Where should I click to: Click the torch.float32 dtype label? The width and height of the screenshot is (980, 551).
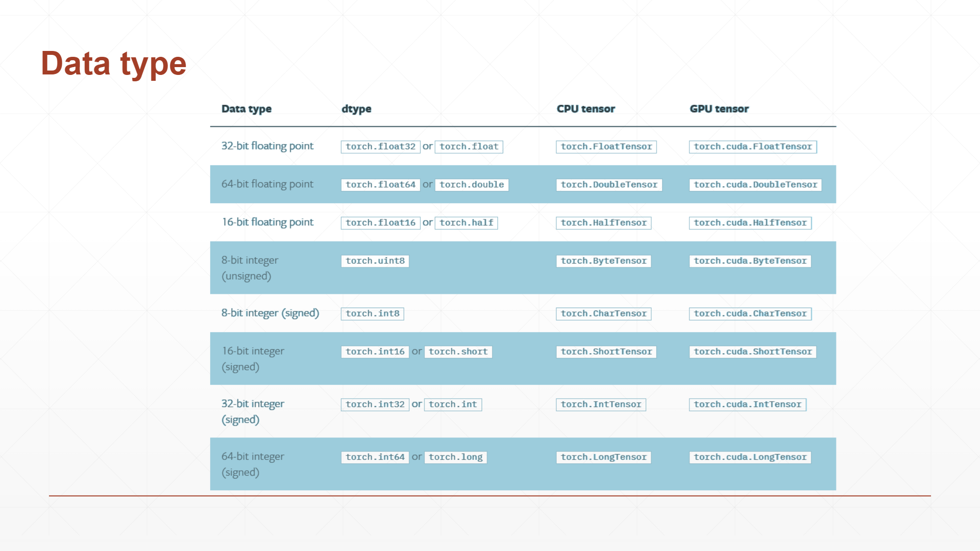tap(380, 146)
